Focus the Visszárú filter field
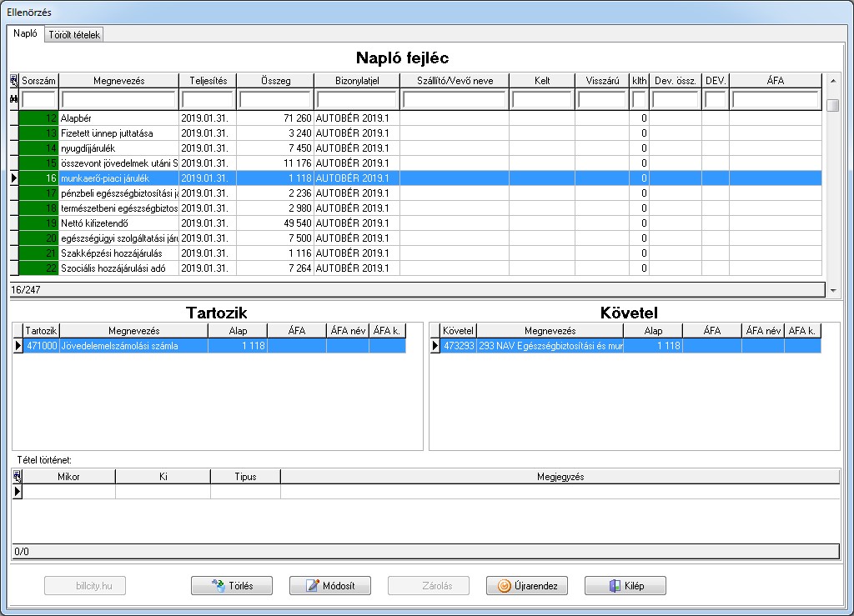Image resolution: width=854 pixels, height=616 pixels. tap(602, 99)
